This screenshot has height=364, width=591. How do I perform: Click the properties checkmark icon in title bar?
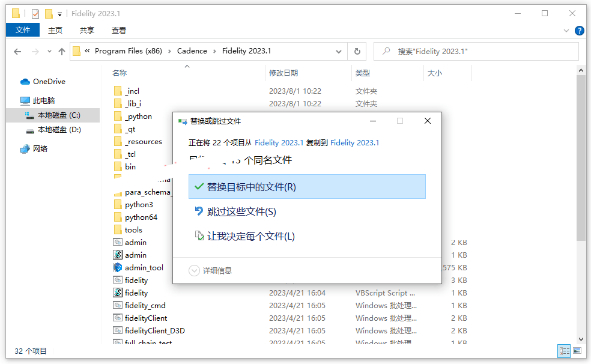click(35, 14)
